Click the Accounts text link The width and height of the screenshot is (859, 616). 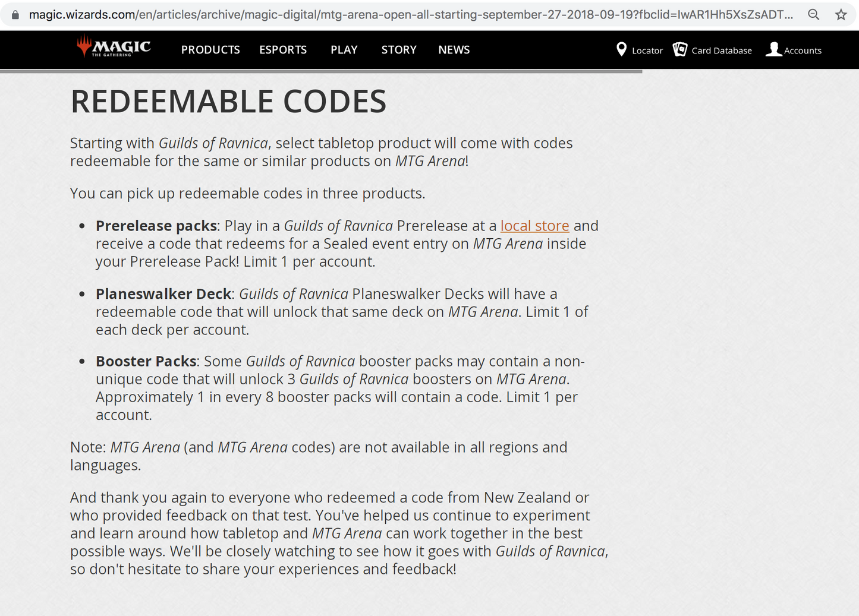point(803,50)
